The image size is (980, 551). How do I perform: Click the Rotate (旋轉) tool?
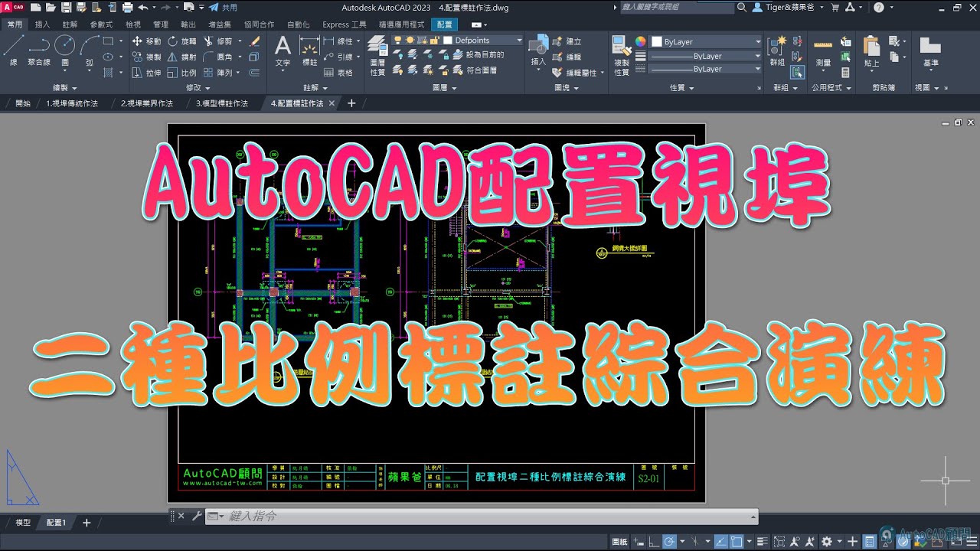[181, 41]
